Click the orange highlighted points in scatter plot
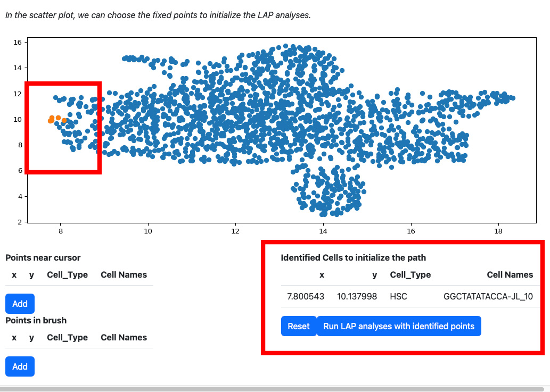 tap(56, 120)
